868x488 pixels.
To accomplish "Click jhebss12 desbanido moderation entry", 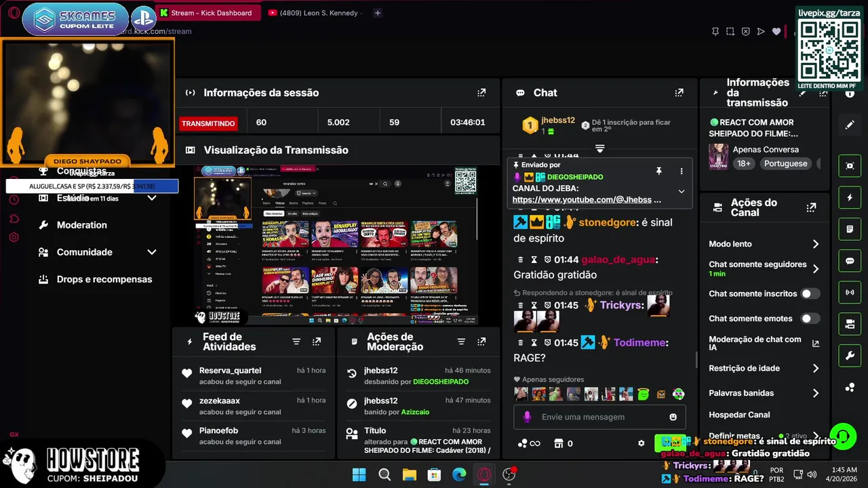I will tap(418, 376).
